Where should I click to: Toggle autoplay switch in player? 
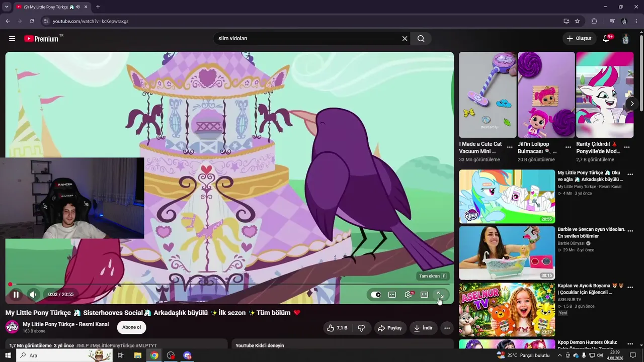(x=376, y=295)
